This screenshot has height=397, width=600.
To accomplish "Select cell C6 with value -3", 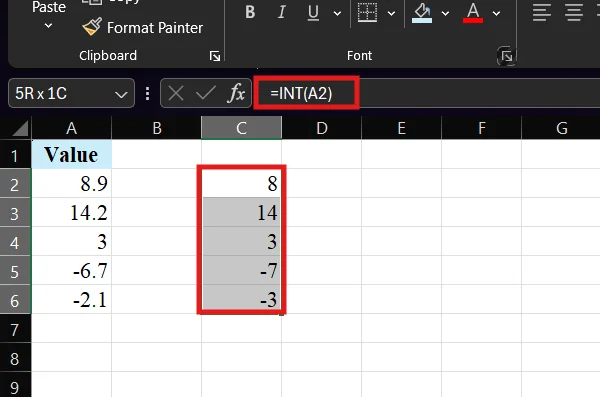I will pyautogui.click(x=241, y=300).
